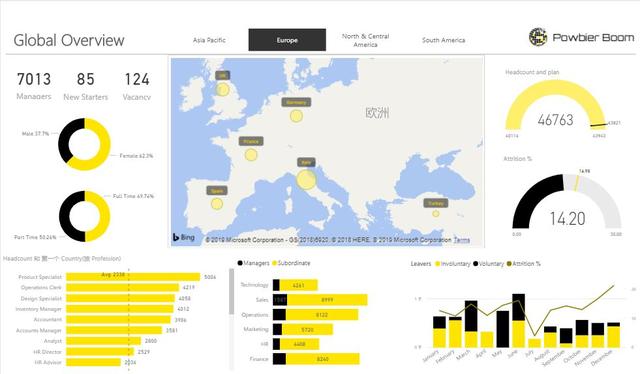Select the Operations subordinate bar
The width and height of the screenshot is (640, 374).
click(322, 314)
